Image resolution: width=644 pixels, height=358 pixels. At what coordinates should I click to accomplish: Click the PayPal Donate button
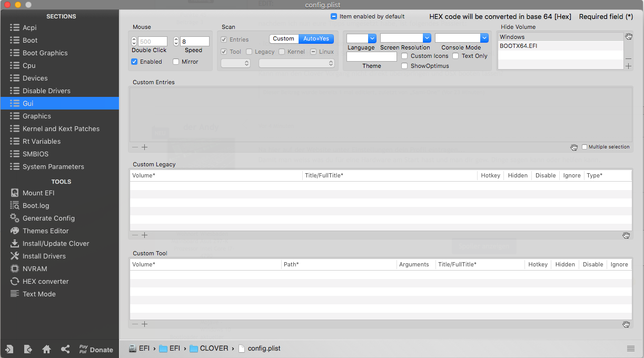click(96, 349)
